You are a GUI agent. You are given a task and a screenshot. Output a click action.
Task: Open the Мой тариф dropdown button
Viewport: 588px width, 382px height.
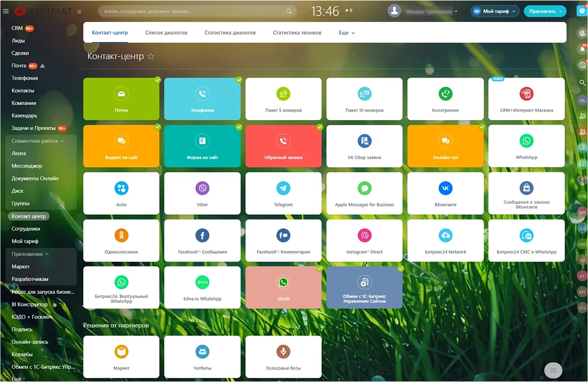(x=495, y=11)
